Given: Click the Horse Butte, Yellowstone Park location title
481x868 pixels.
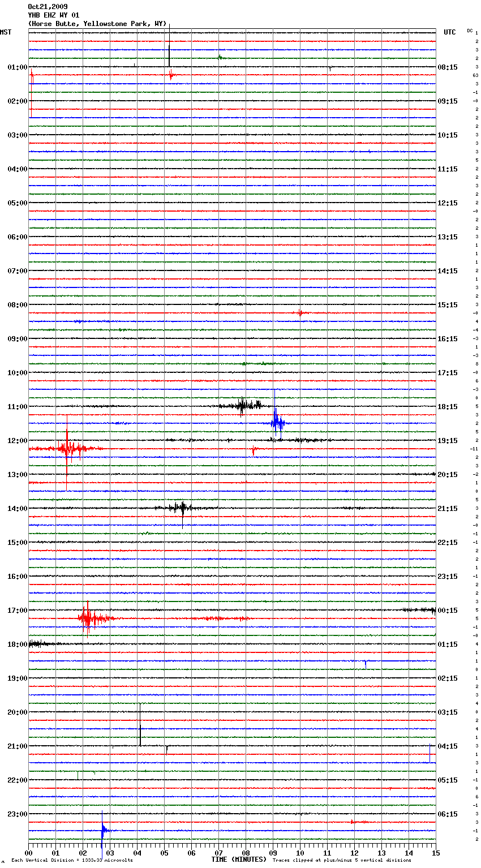Looking at the screenshot, I should [x=97, y=24].
